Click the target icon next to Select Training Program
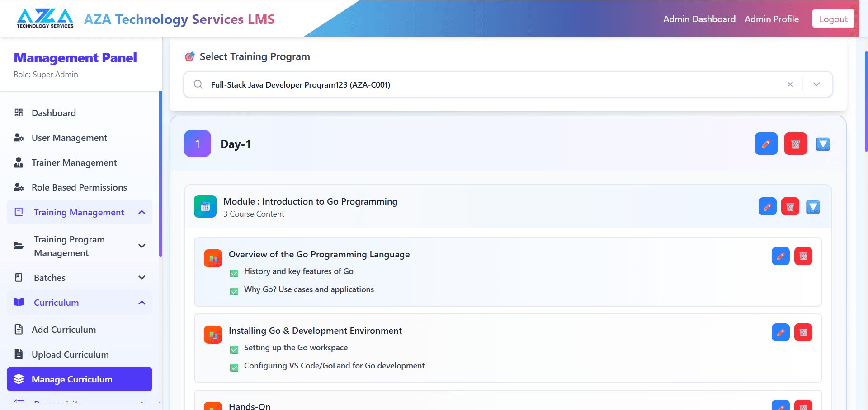 point(190,56)
